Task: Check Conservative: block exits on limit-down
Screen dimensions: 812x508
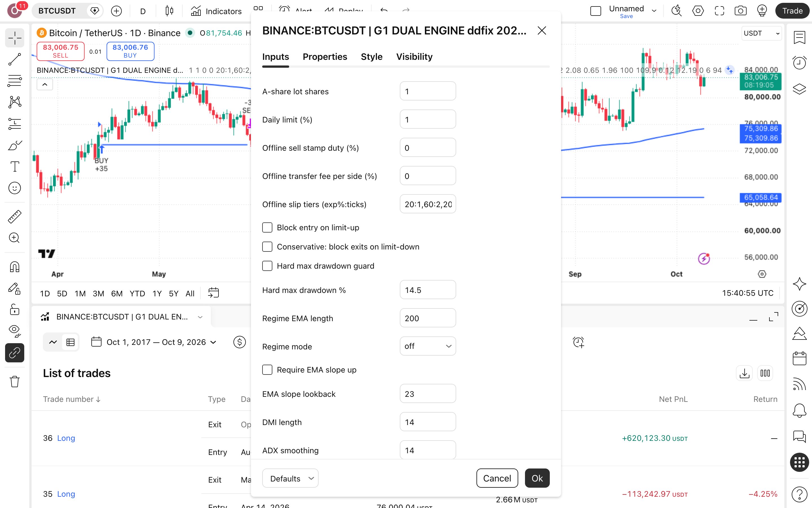Action: pos(267,247)
